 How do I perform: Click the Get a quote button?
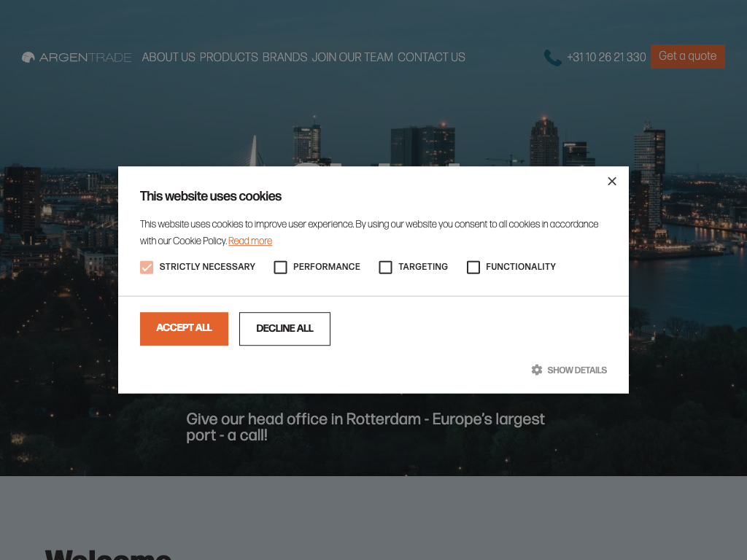[687, 56]
